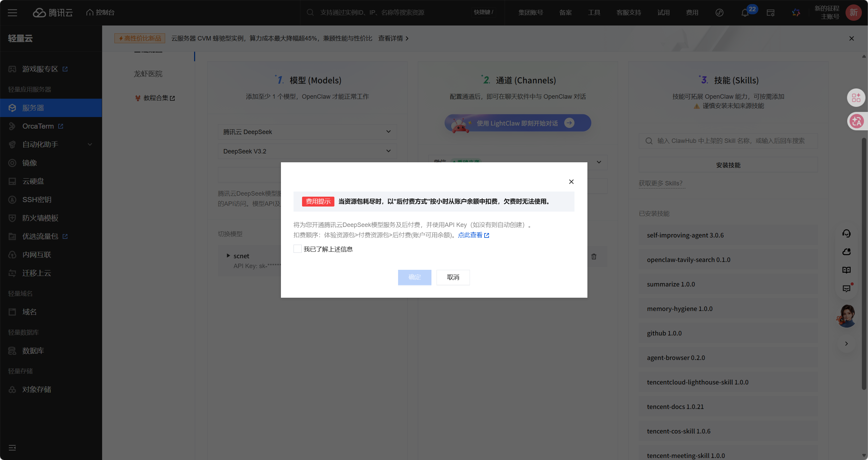Open 备案 menu

[565, 13]
